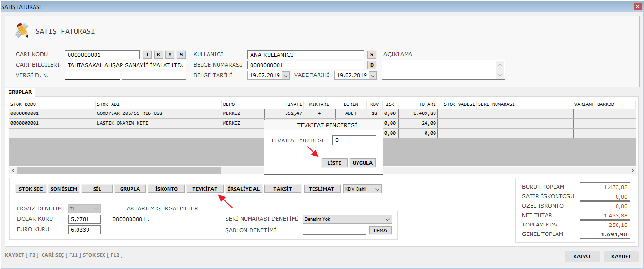Viewport: 644px width, 269px height.
Task: Click the Dolar Kuru field
Action: click(x=85, y=219)
